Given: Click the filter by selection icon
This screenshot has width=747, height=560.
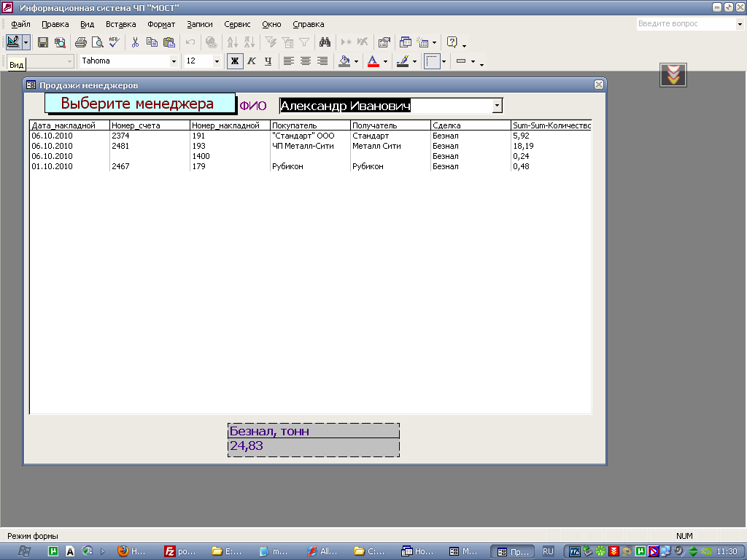Looking at the screenshot, I should pos(271,42).
